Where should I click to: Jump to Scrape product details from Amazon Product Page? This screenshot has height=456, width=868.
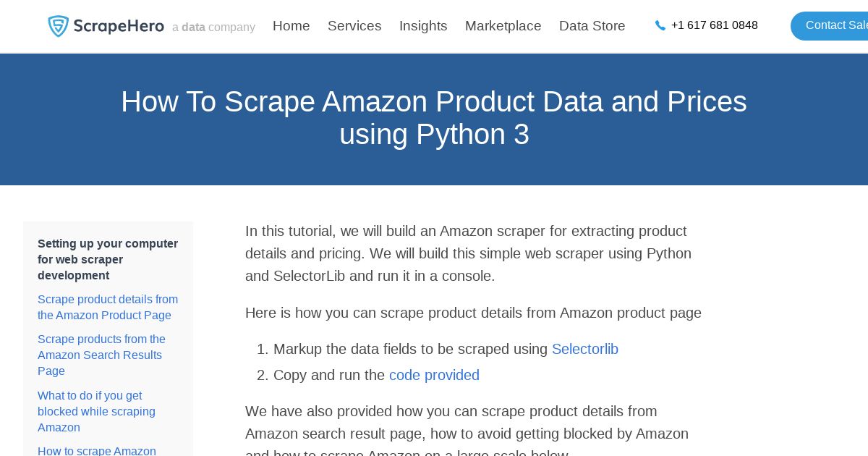point(108,307)
